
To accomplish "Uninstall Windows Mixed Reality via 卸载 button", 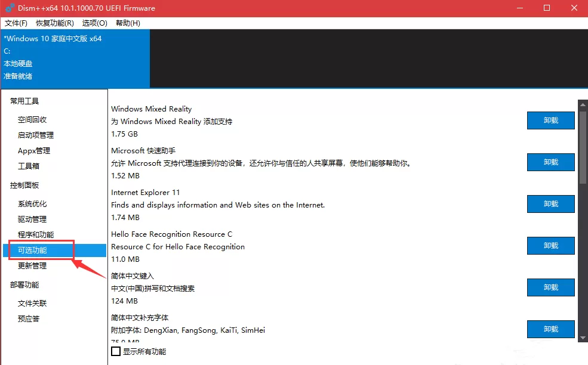I will coord(550,120).
